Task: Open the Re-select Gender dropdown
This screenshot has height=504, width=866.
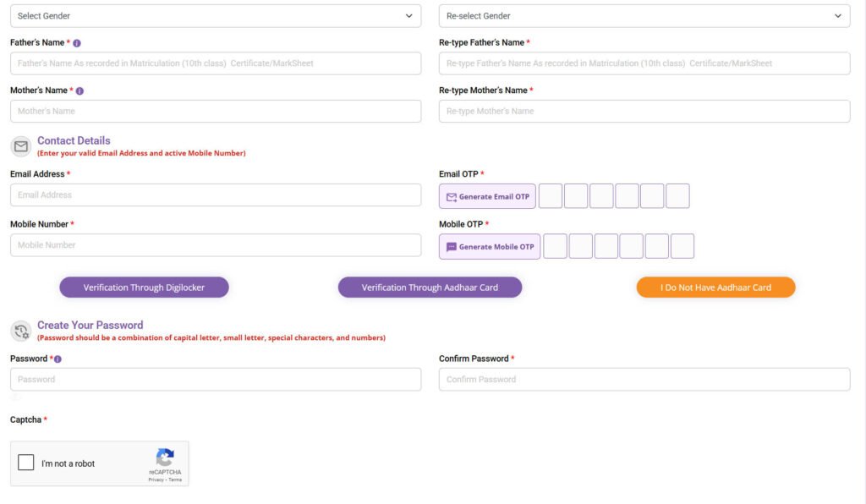Action: click(644, 16)
